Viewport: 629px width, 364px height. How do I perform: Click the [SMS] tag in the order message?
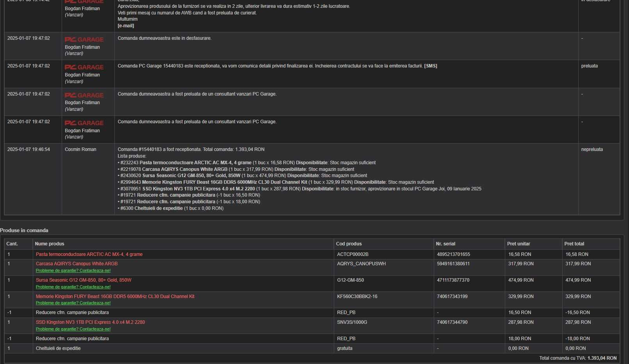431,66
